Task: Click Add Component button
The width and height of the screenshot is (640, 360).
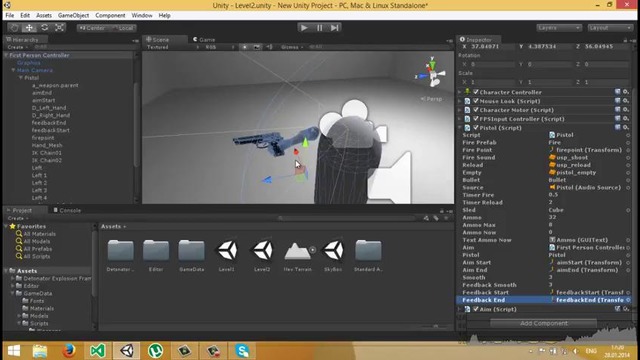Action: [544, 323]
